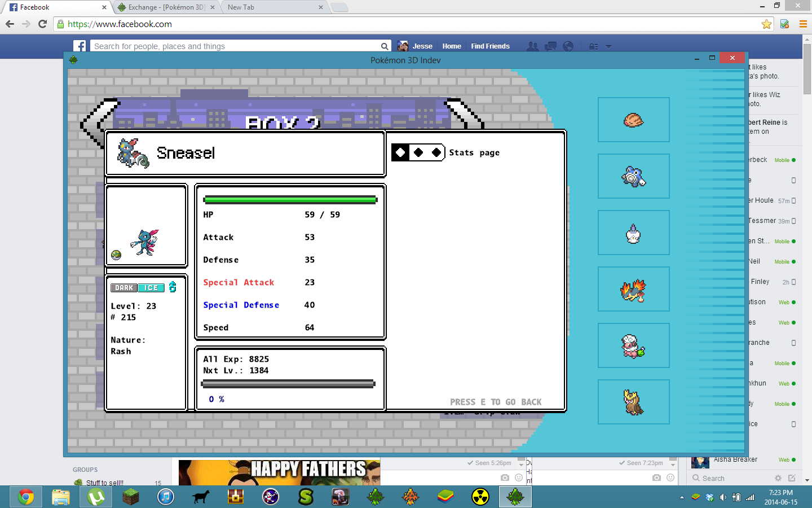This screenshot has width=812, height=508.
Task: Bookmark this page with the star icon
Action: coord(766,24)
